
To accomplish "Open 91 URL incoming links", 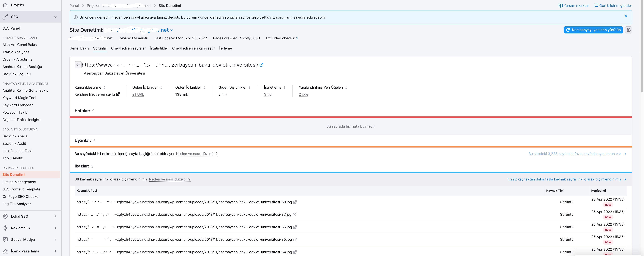I will (x=138, y=94).
